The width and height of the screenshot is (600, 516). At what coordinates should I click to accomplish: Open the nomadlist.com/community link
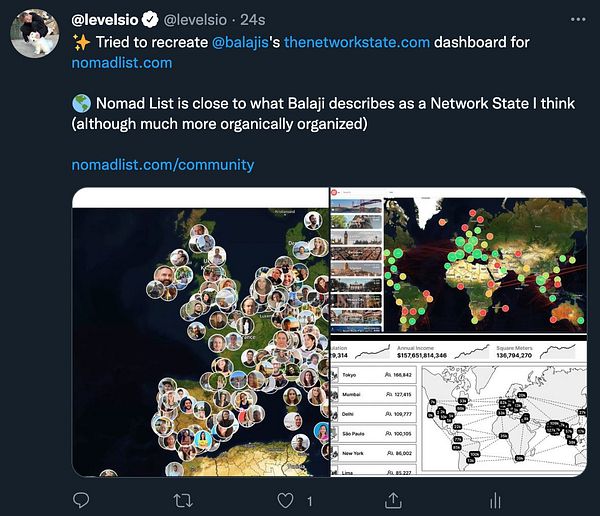coord(163,165)
